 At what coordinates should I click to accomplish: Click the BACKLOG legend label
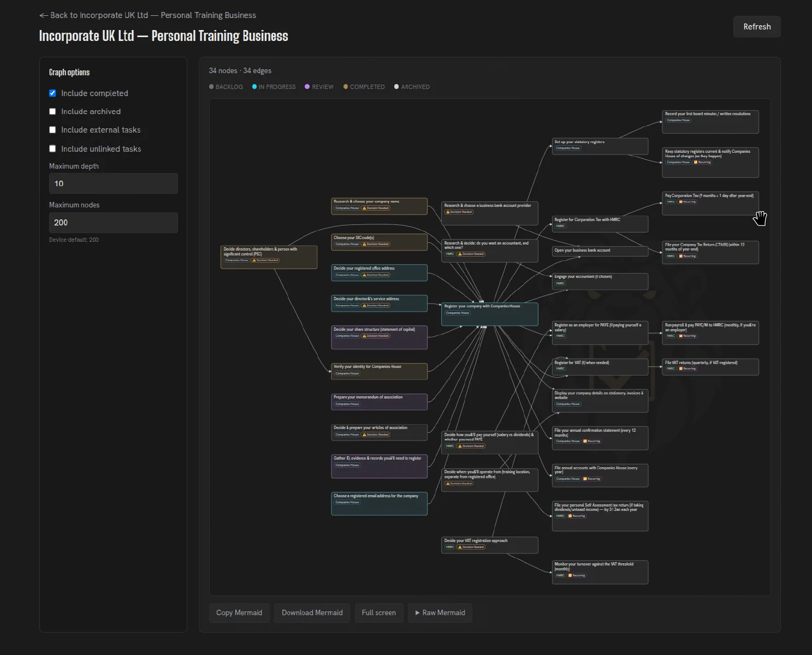click(x=229, y=87)
